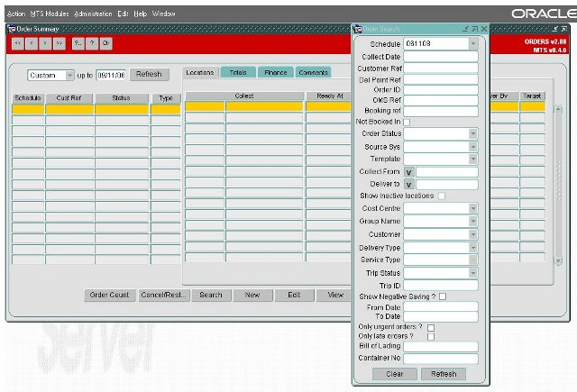
Task: Go to next record with > button
Action: (45, 43)
